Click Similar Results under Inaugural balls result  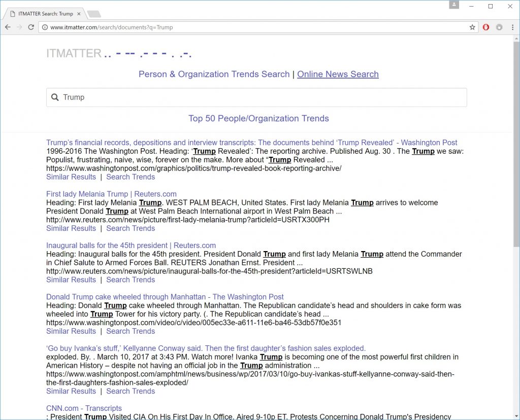(71, 279)
